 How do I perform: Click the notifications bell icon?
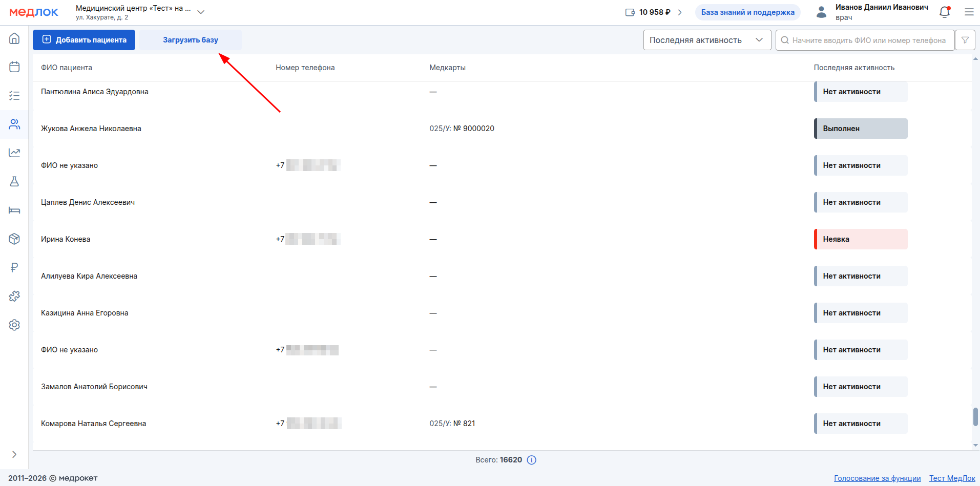[945, 12]
